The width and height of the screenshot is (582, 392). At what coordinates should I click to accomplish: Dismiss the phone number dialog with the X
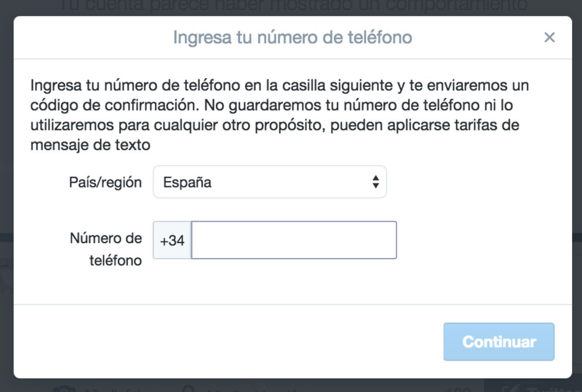(x=550, y=37)
